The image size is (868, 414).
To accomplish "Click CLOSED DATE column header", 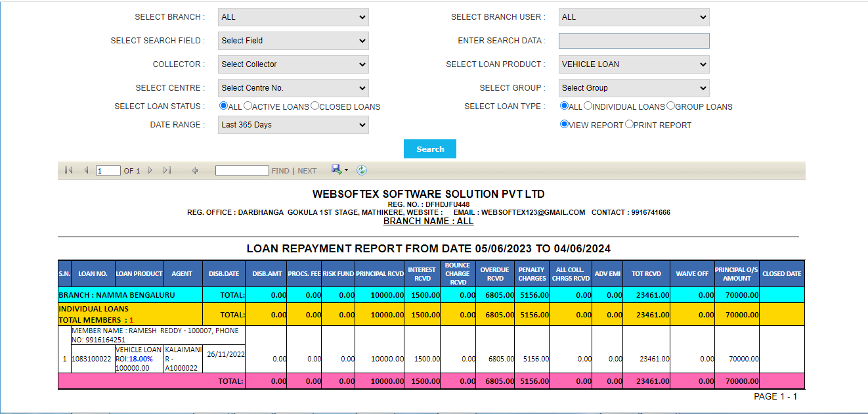I will (782, 274).
